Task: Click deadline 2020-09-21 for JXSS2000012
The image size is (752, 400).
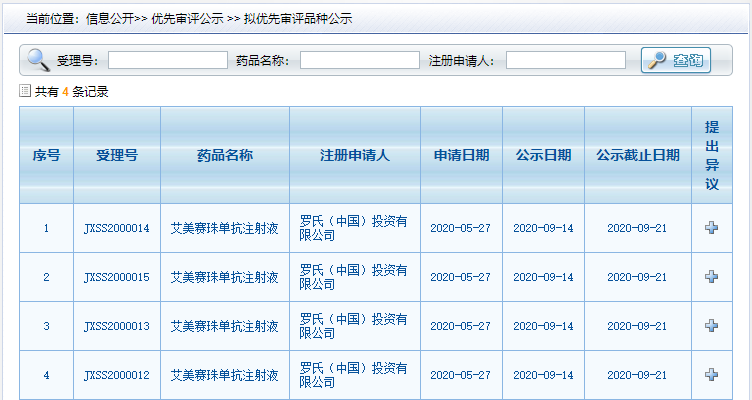Action: (x=637, y=375)
